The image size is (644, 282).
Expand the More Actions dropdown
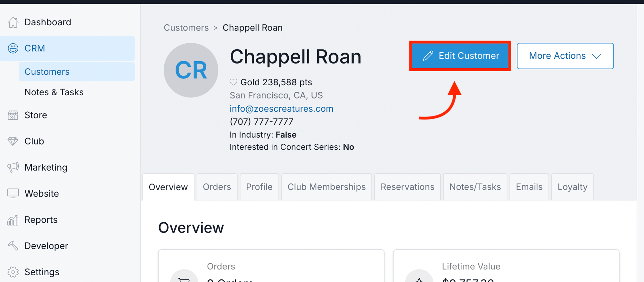tap(565, 56)
